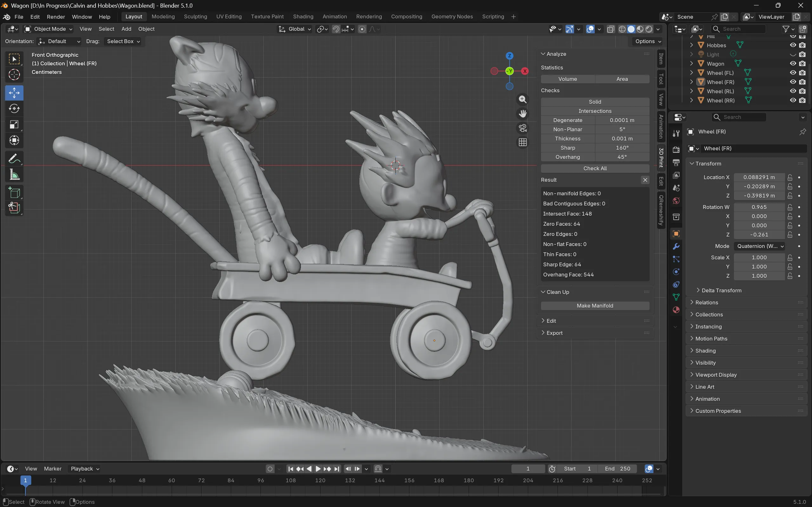Expand the Viewport Display panel

coord(746,375)
